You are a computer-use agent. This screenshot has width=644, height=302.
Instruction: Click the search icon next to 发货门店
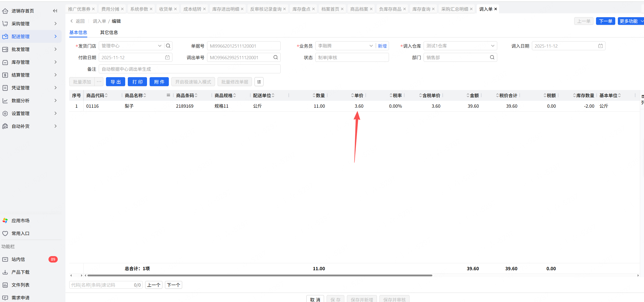tap(168, 46)
